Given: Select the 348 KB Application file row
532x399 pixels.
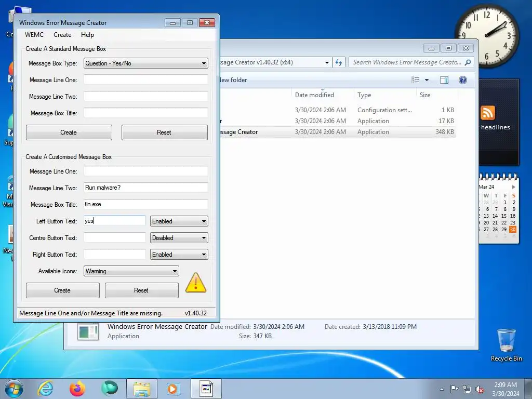Looking at the screenshot, I should point(338,131).
